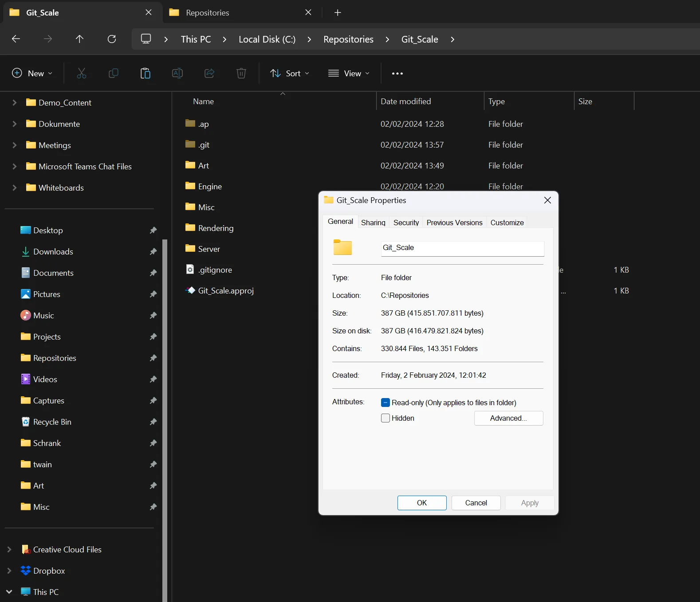Open the View dropdown menu

(349, 74)
